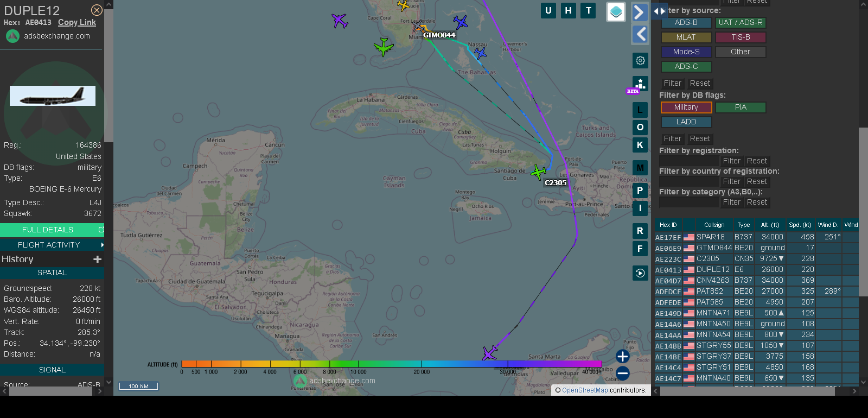Toggle the F map button
Screen dimensions: 868x418
(x=640, y=249)
